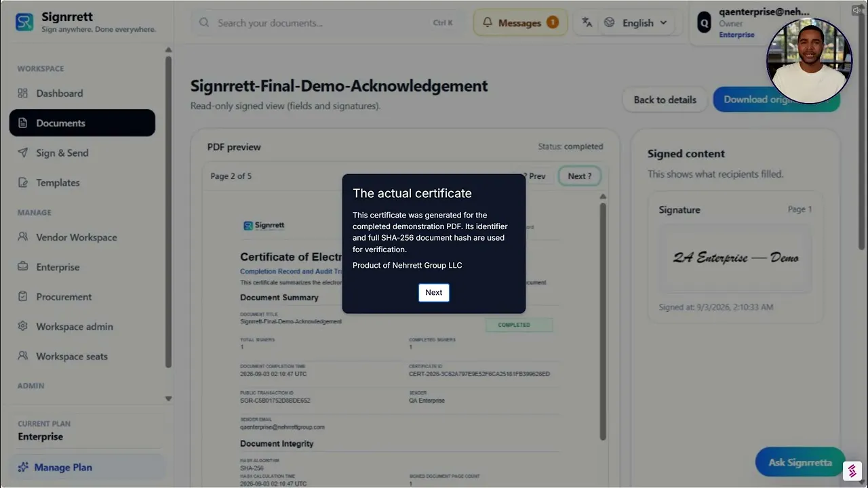The width and height of the screenshot is (868, 488).
Task: Click the translate language icon
Action: click(587, 22)
